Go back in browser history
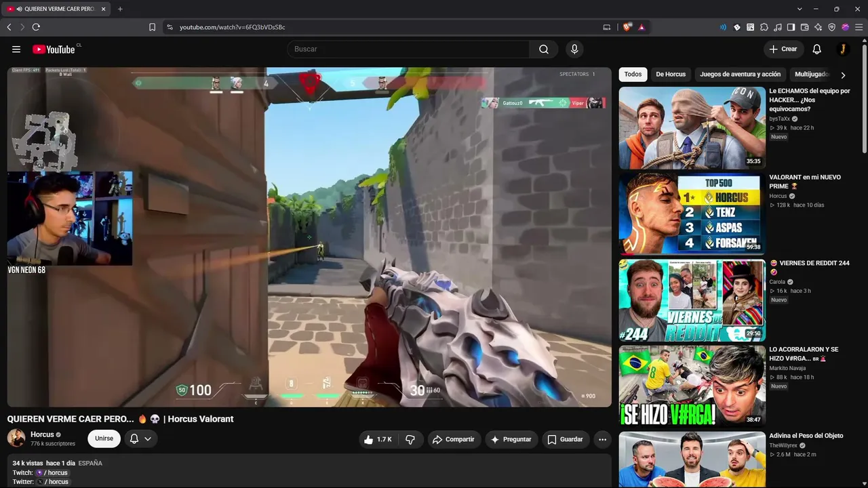The width and height of the screenshot is (868, 488). coord(9,27)
